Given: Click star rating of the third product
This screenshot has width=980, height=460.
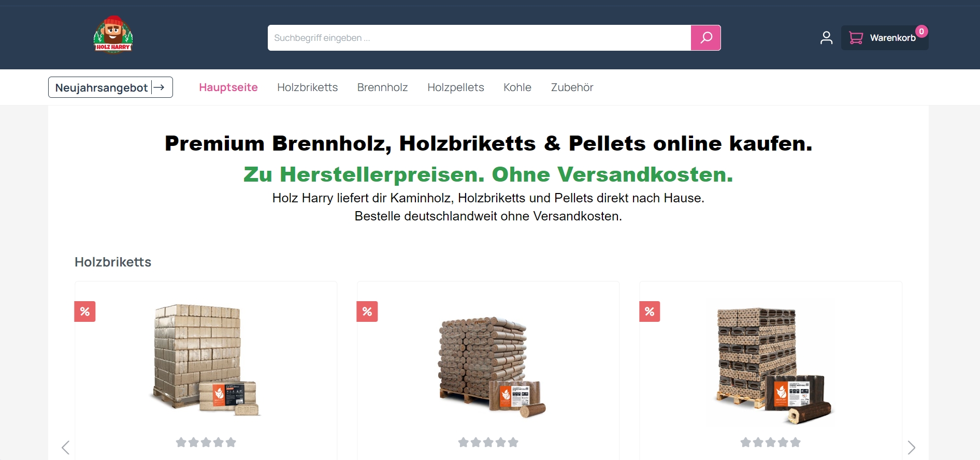Looking at the screenshot, I should point(771,442).
